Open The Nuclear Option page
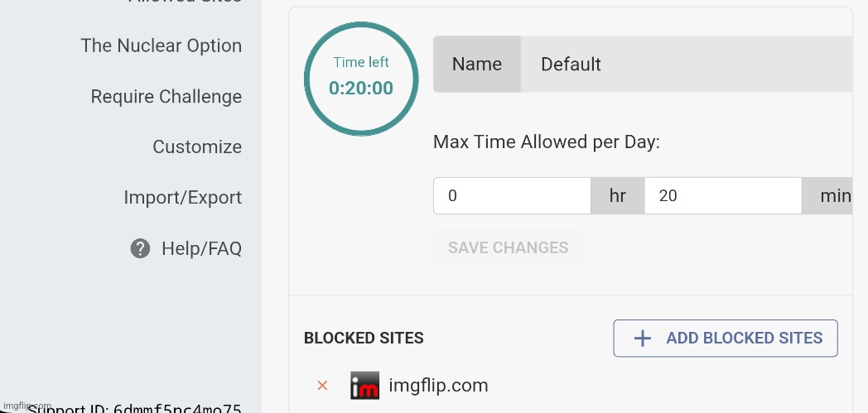The width and height of the screenshot is (868, 413). 161,46
